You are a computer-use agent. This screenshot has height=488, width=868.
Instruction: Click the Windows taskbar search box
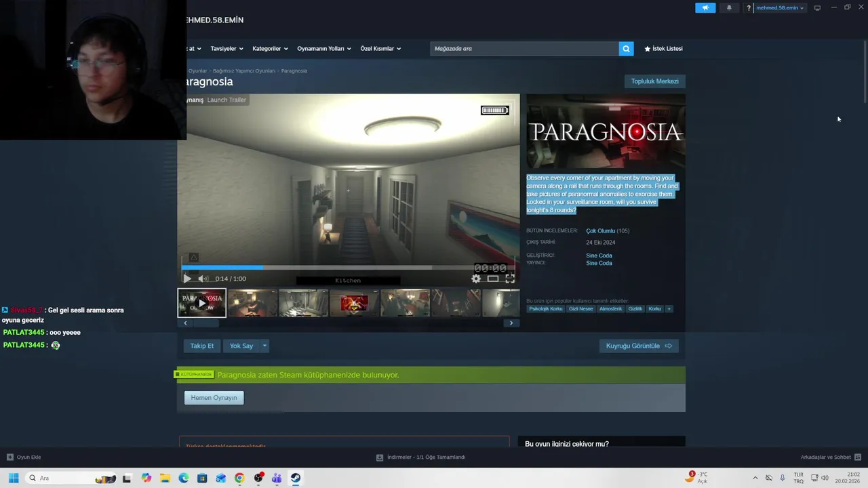pyautogui.click(x=71, y=478)
